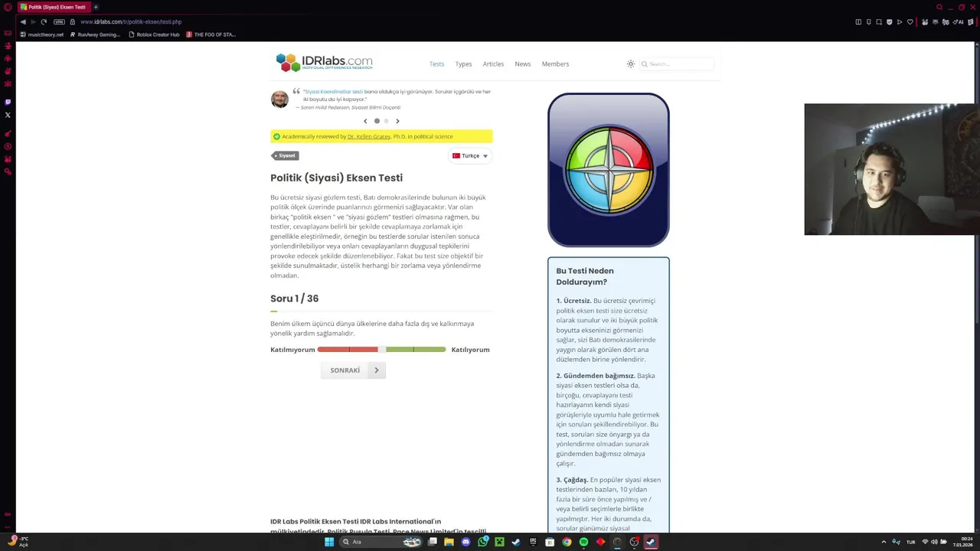This screenshot has width=980, height=551.
Task: Open Tests menu in site navigation
Action: [436, 64]
